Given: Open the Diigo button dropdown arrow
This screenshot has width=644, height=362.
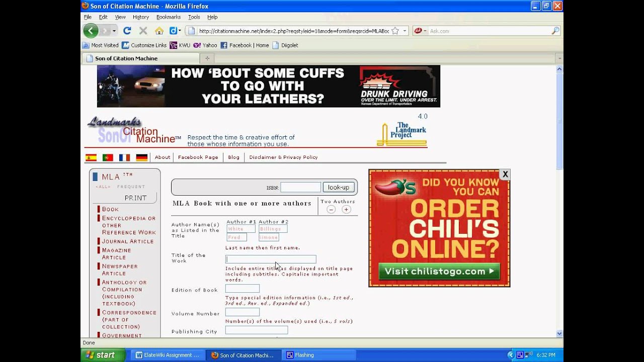Looking at the screenshot, I should coord(180,31).
